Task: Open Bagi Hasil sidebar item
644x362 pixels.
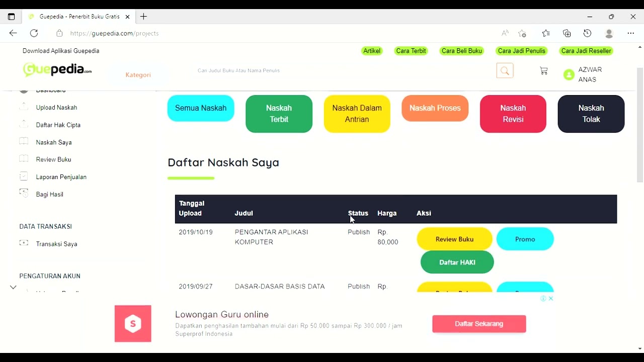Action: [50, 194]
